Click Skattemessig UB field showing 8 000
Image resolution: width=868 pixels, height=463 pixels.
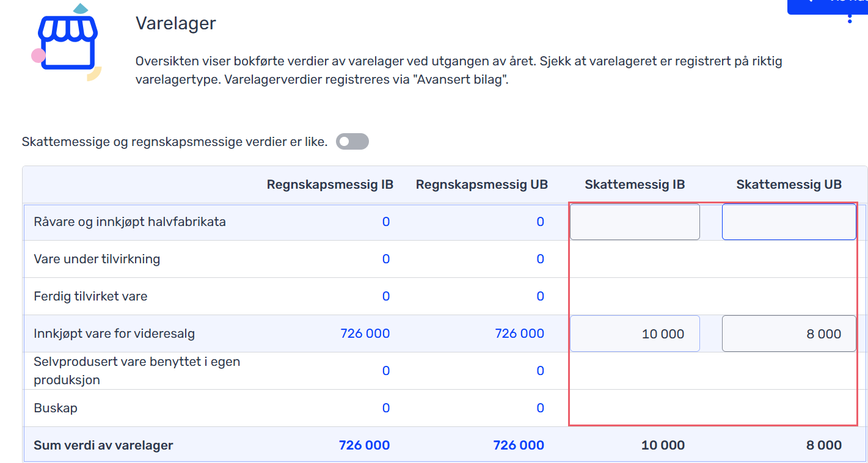(x=789, y=334)
